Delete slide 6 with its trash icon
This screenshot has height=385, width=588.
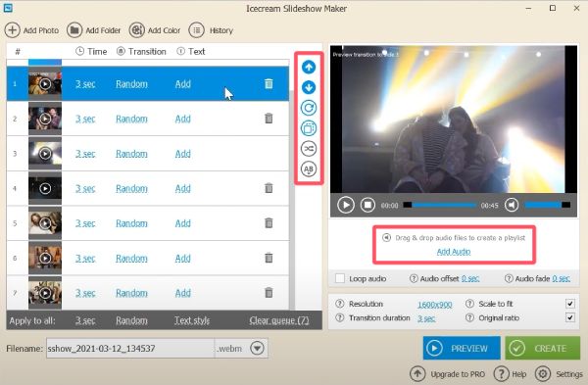(x=269, y=258)
